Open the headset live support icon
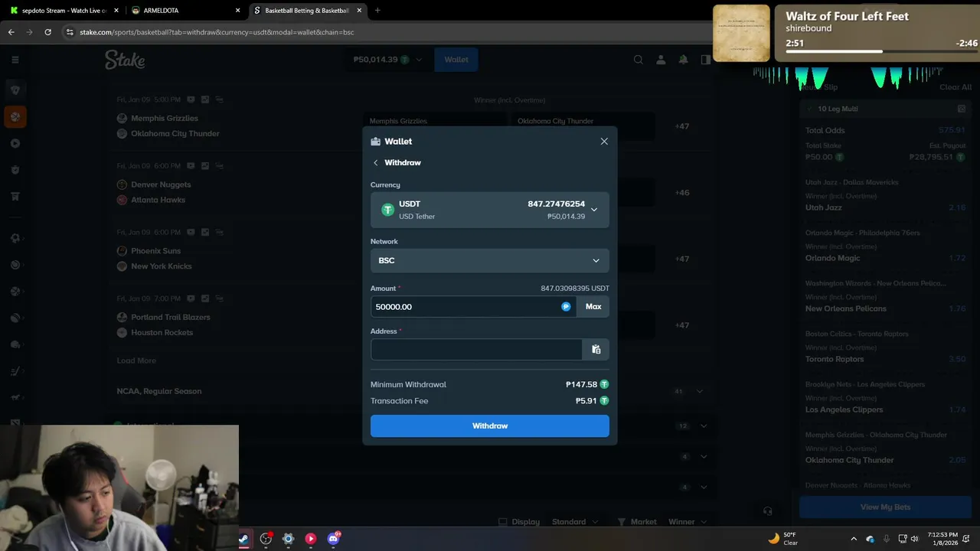Viewport: 980px width, 551px height. (768, 510)
